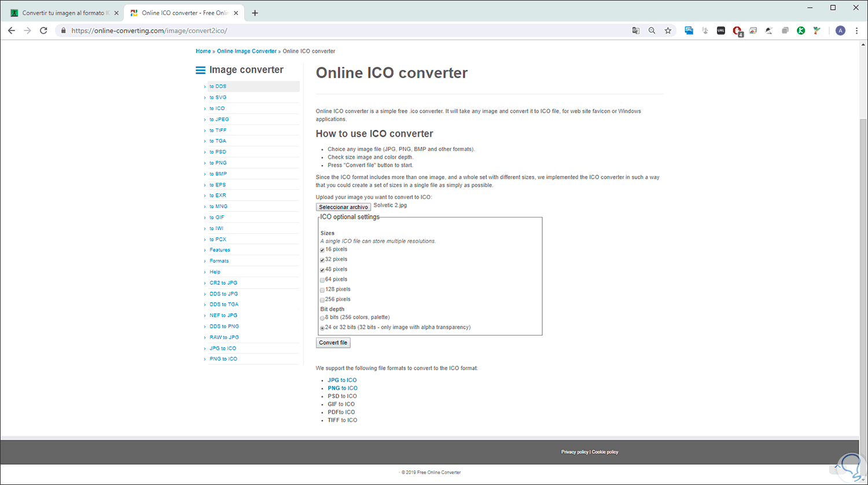Click the Seleccionar archivo button
This screenshot has height=485, width=868.
point(344,207)
